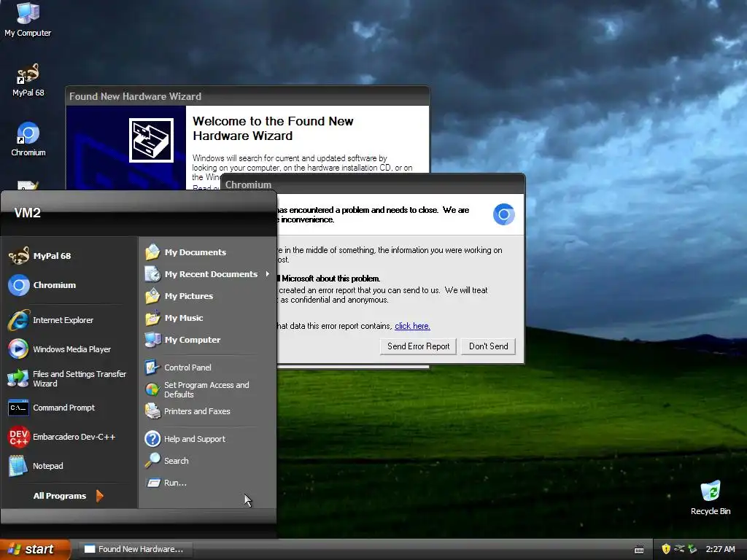Click the VM2 user name header
Viewport: 747px width, 560px height.
[x=28, y=213]
